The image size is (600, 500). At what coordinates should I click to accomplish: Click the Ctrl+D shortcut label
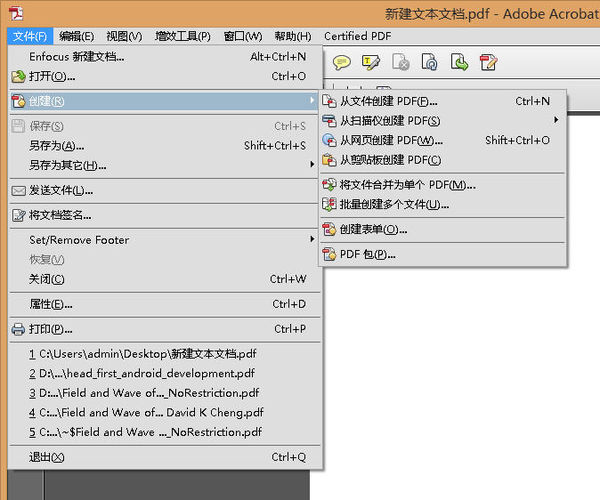(x=289, y=305)
